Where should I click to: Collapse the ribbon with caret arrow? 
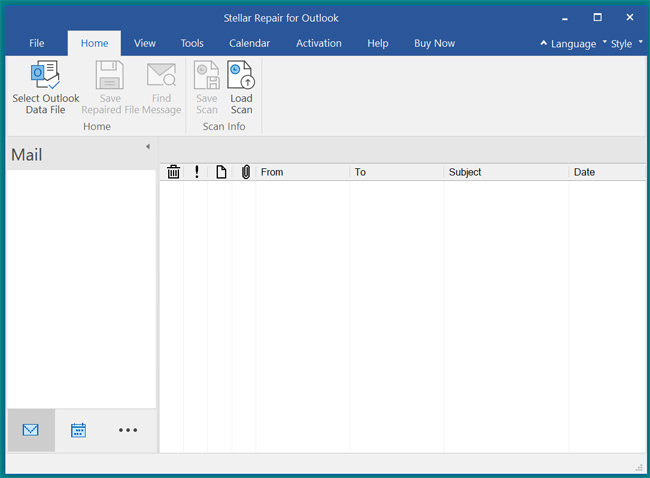point(543,43)
